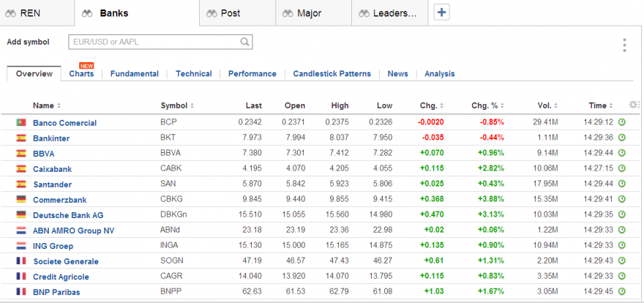The image size is (644, 303).
Task: Click clock icon in Commerzbank row
Action: tap(622, 199)
